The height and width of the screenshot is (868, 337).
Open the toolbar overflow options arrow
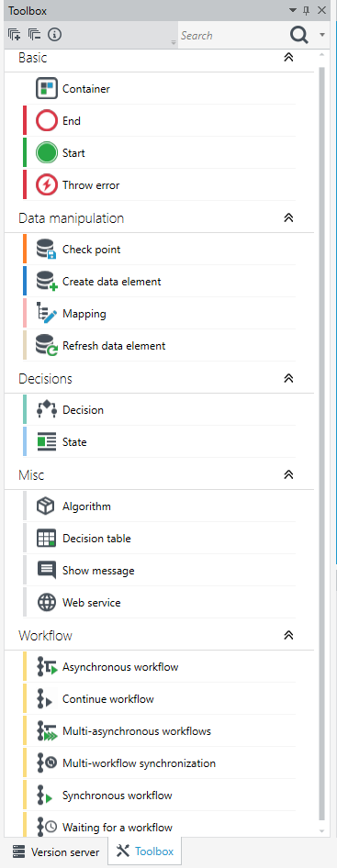click(174, 42)
